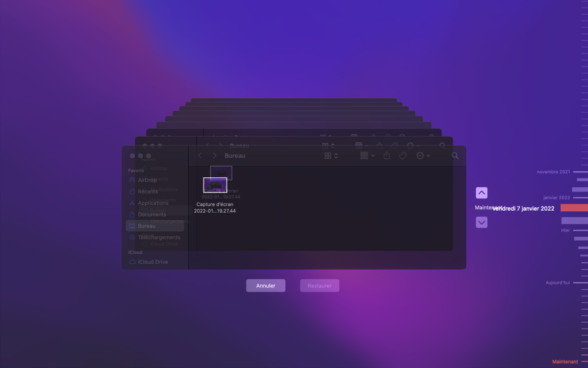Open icon view switcher in front Finder
Viewport: 588px width, 368px height.
click(x=330, y=155)
